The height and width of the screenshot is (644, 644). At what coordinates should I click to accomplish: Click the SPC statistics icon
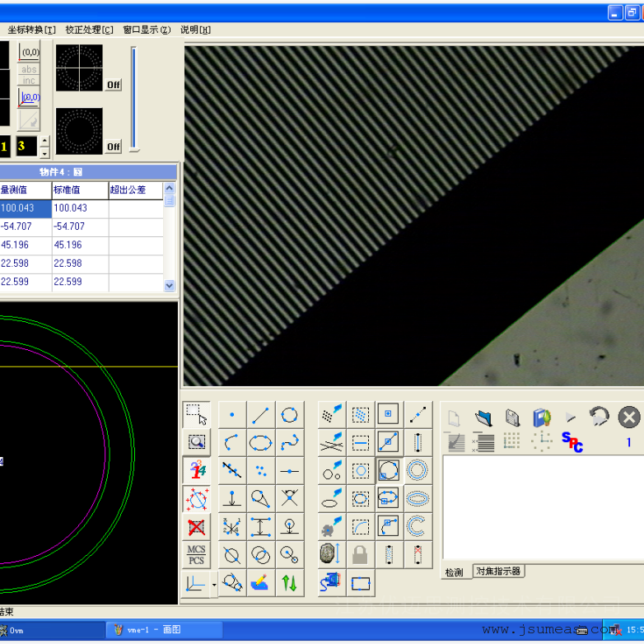point(572,441)
